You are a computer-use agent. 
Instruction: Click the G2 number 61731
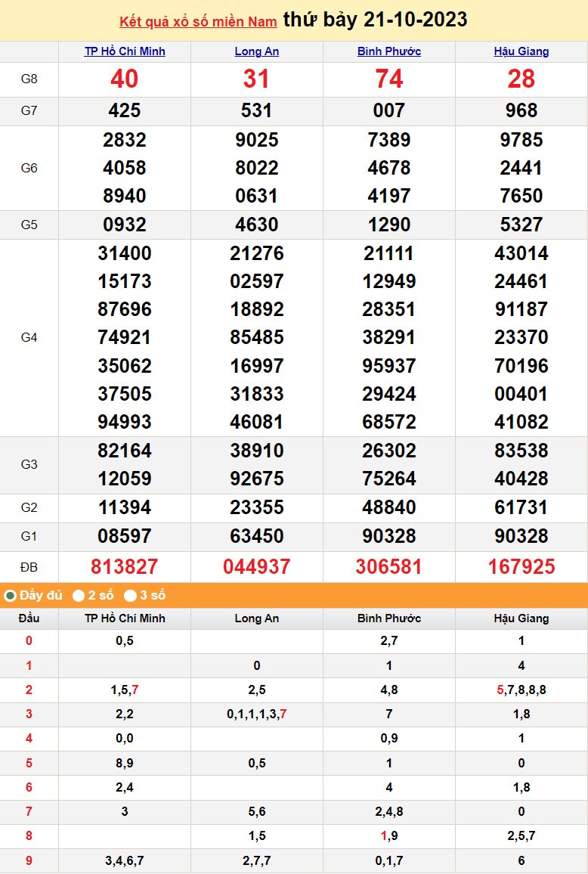(x=521, y=507)
